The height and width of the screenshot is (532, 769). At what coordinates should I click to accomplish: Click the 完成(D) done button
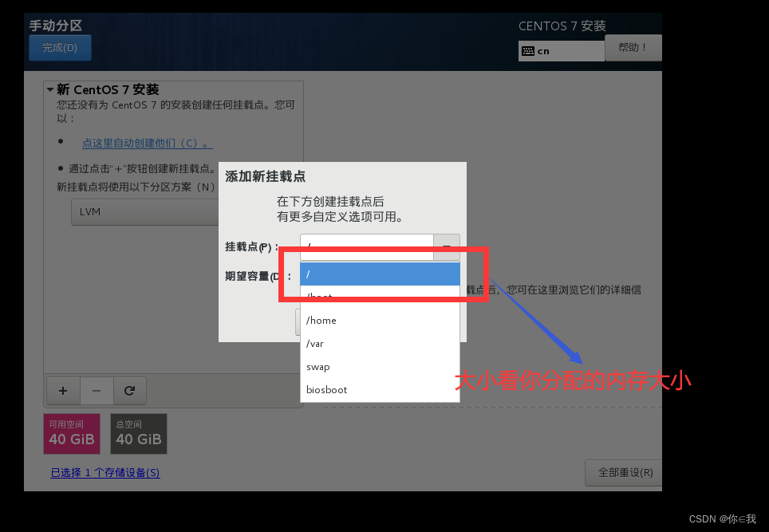click(60, 48)
